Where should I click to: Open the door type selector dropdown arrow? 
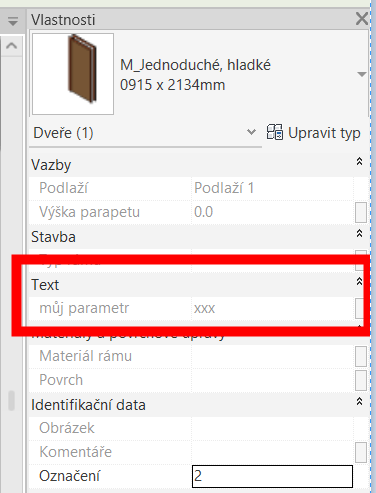(x=362, y=74)
